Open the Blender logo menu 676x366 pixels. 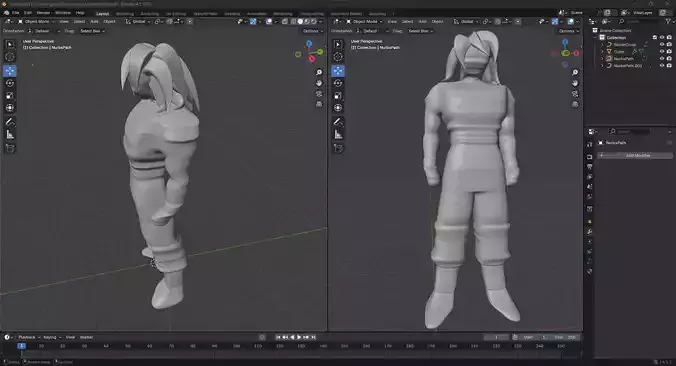6,13
